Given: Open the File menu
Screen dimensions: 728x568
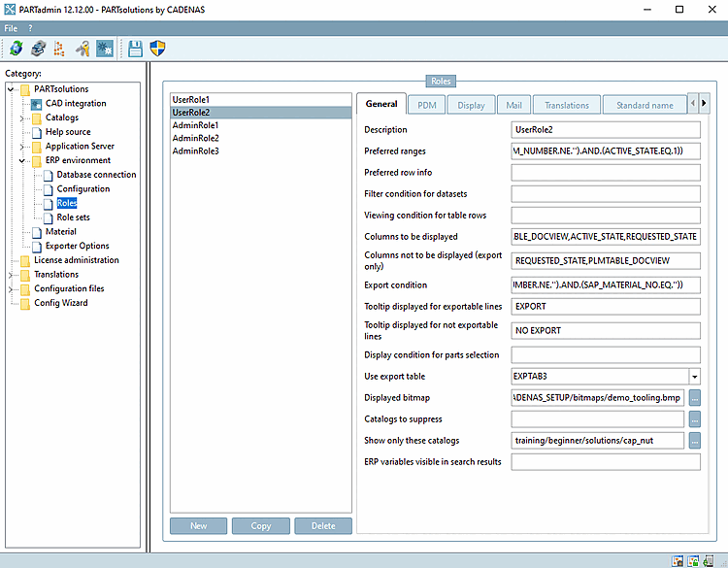Looking at the screenshot, I should click(x=11, y=28).
